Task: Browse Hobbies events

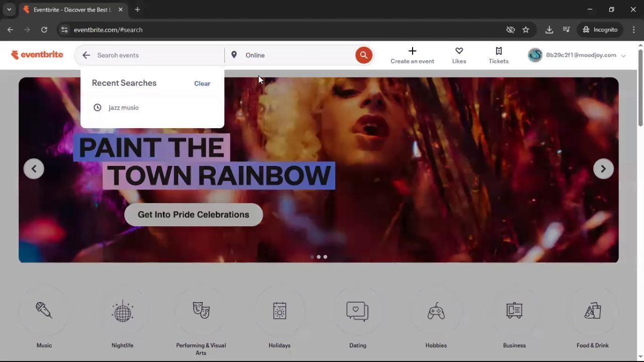Action: click(x=436, y=317)
